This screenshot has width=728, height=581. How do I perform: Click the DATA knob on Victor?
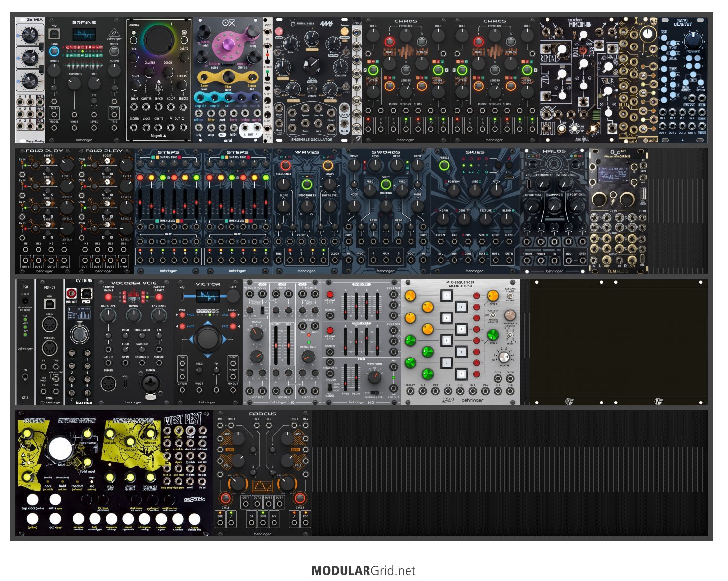[233, 297]
